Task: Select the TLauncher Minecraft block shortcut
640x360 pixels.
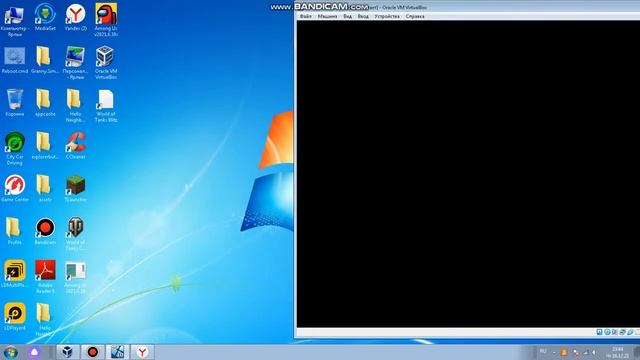Action: click(76, 189)
